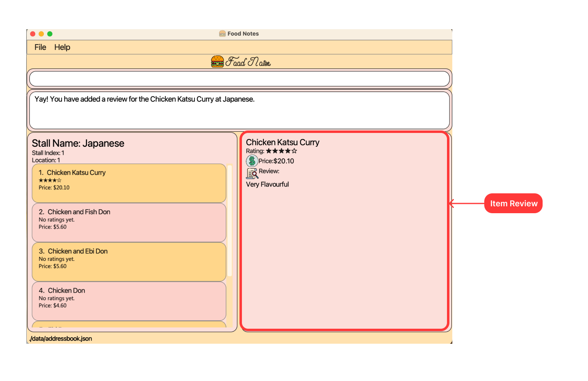
Task: Click No ratings yet under Chicken Don
Action: pyautogui.click(x=56, y=298)
